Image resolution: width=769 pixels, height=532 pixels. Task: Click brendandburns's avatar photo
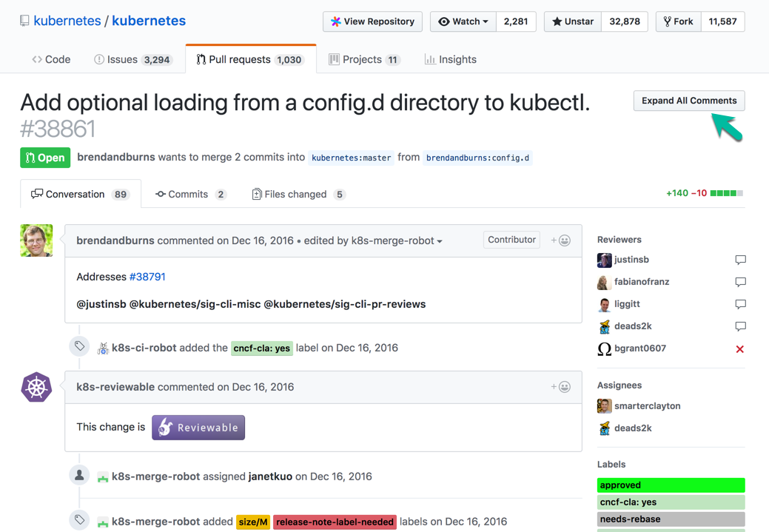[x=36, y=240]
